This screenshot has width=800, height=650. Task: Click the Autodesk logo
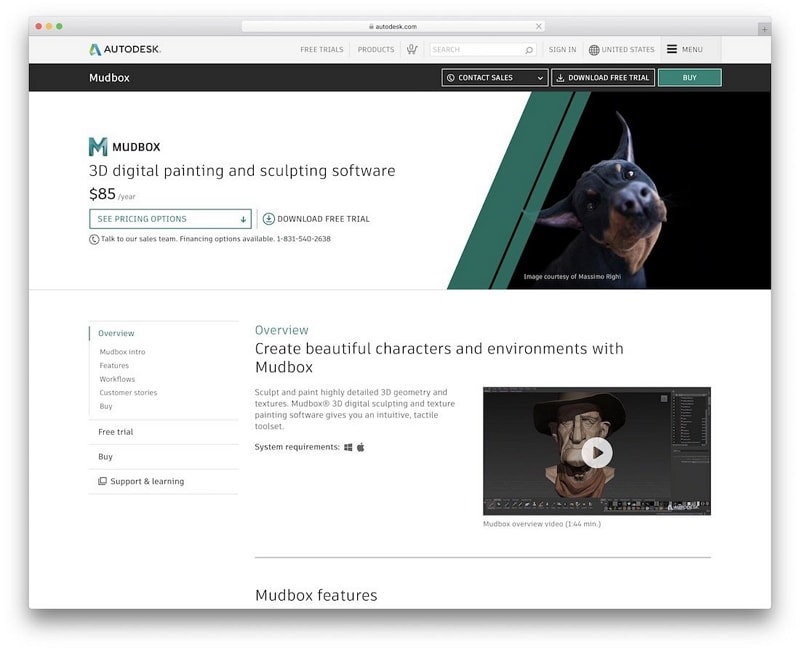pyautogui.click(x=125, y=49)
